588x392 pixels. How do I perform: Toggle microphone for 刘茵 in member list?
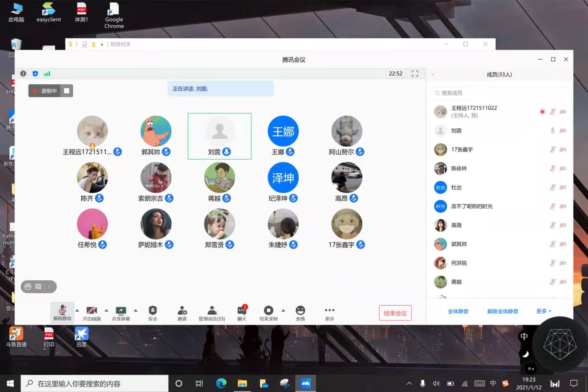pyautogui.click(x=552, y=131)
